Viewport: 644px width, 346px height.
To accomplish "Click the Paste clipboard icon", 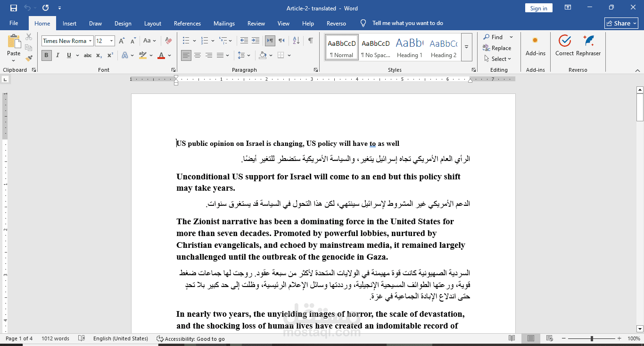I will pyautogui.click(x=14, y=42).
